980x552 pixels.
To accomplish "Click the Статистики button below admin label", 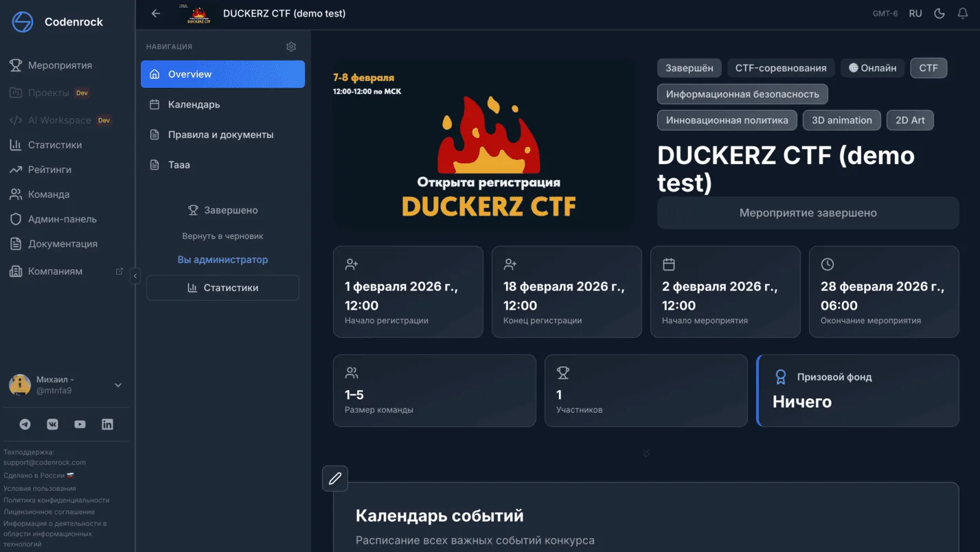I will pos(223,288).
